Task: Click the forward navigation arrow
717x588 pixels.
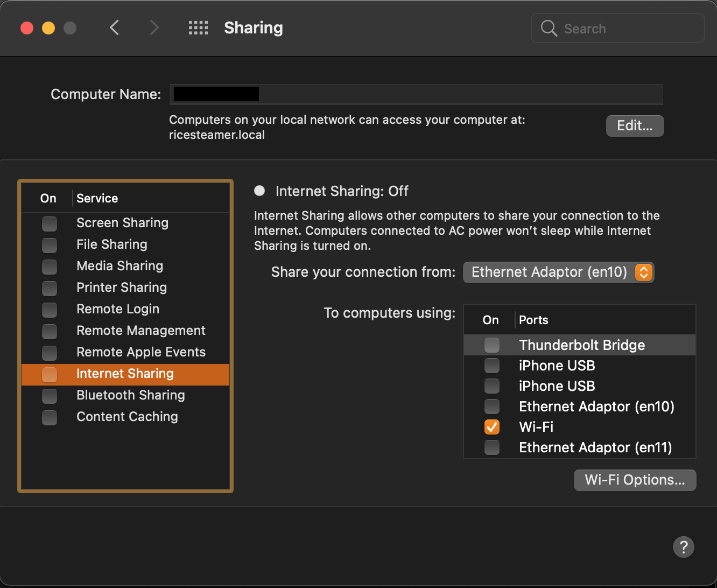Action: [x=154, y=28]
